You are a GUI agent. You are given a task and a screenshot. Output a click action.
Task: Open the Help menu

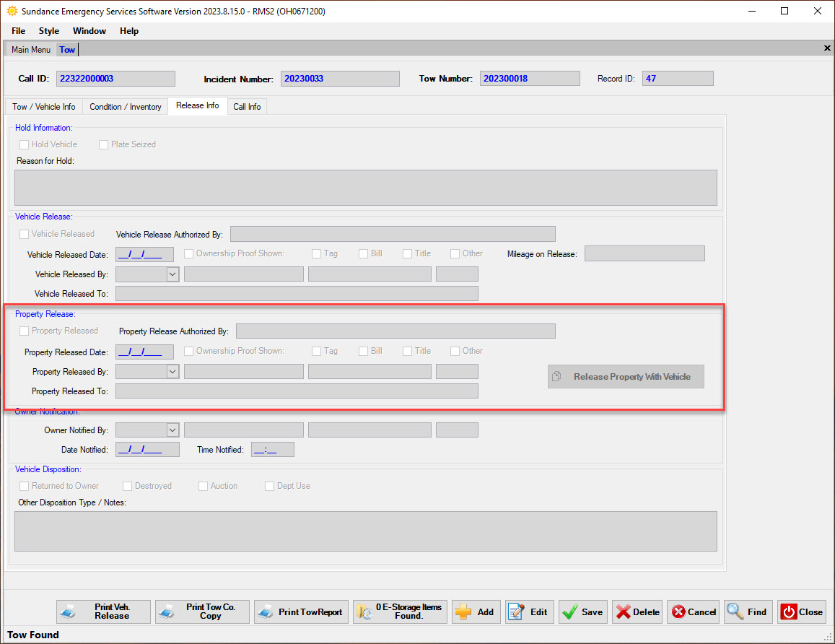[129, 31]
